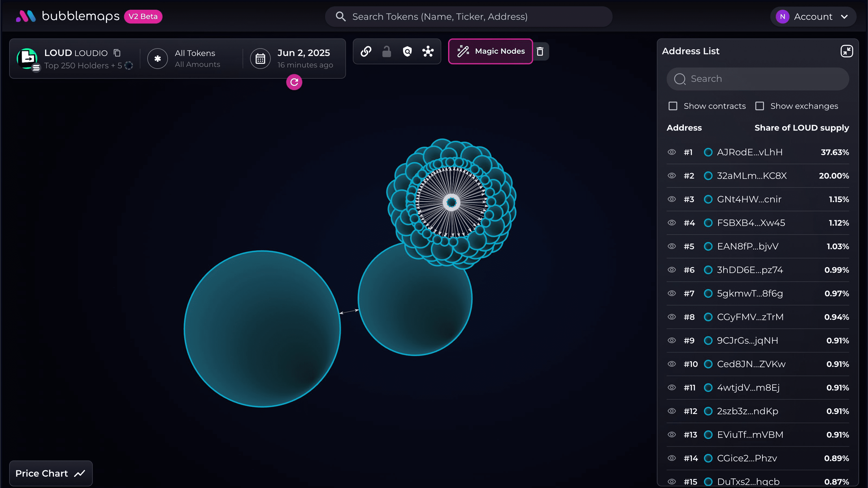Screen dimensions: 868x488
Task: Click the Price Chart trend line icon
Action: pyautogui.click(x=79, y=474)
